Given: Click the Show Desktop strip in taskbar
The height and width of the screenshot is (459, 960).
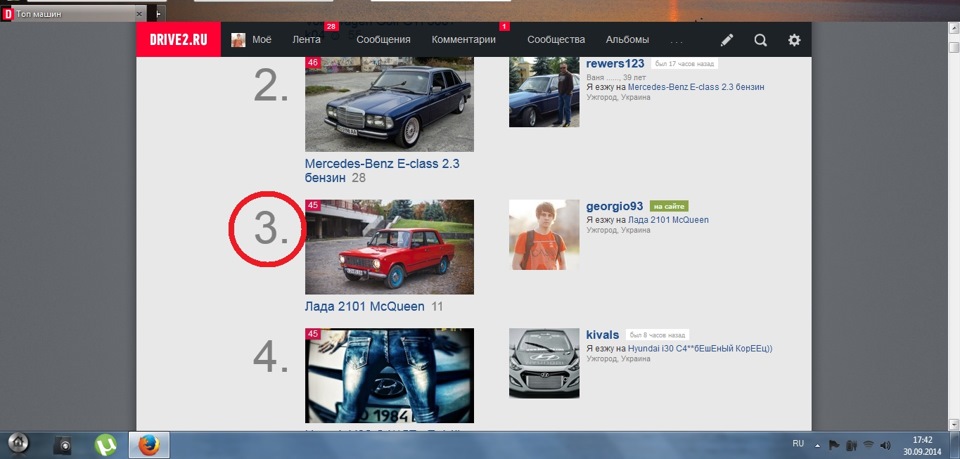Looking at the screenshot, I should point(956,445).
